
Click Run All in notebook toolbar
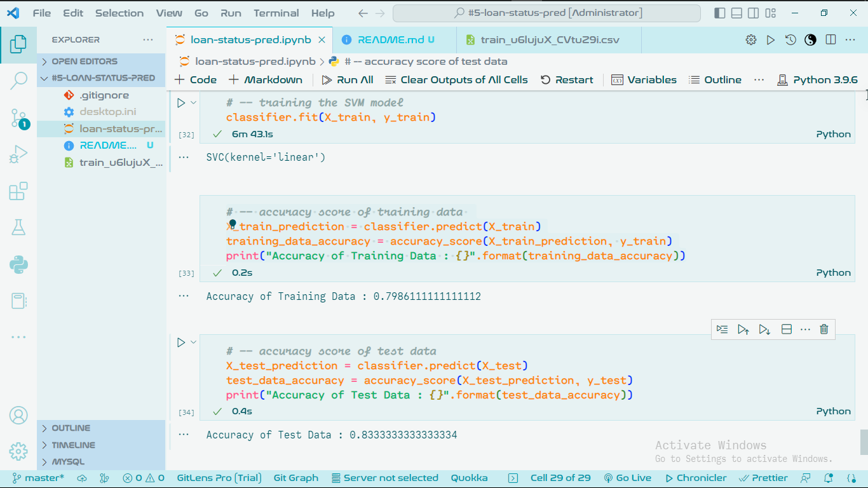click(347, 79)
